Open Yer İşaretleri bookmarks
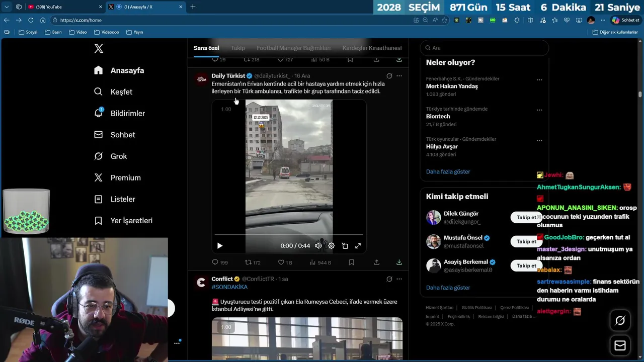 click(x=123, y=221)
